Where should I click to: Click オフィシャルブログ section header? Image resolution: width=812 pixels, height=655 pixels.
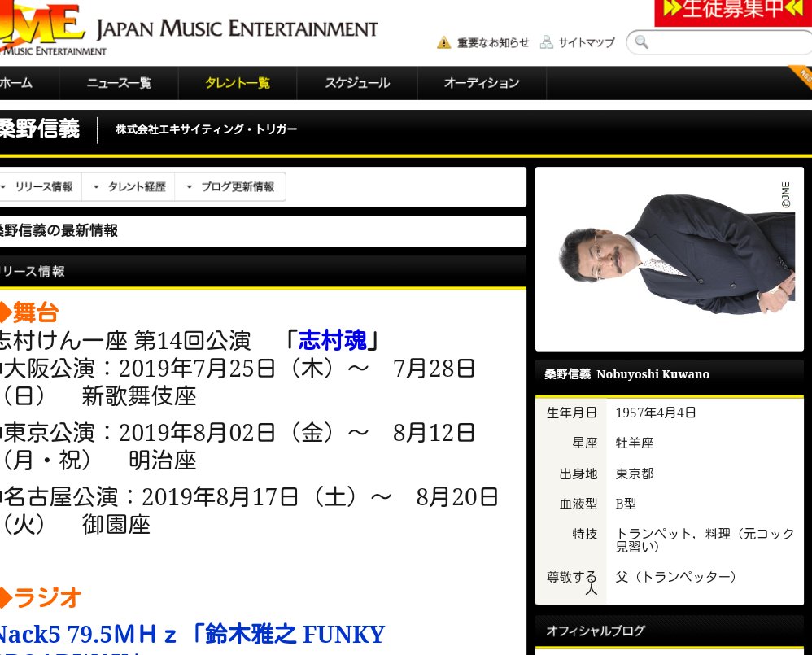(669, 631)
